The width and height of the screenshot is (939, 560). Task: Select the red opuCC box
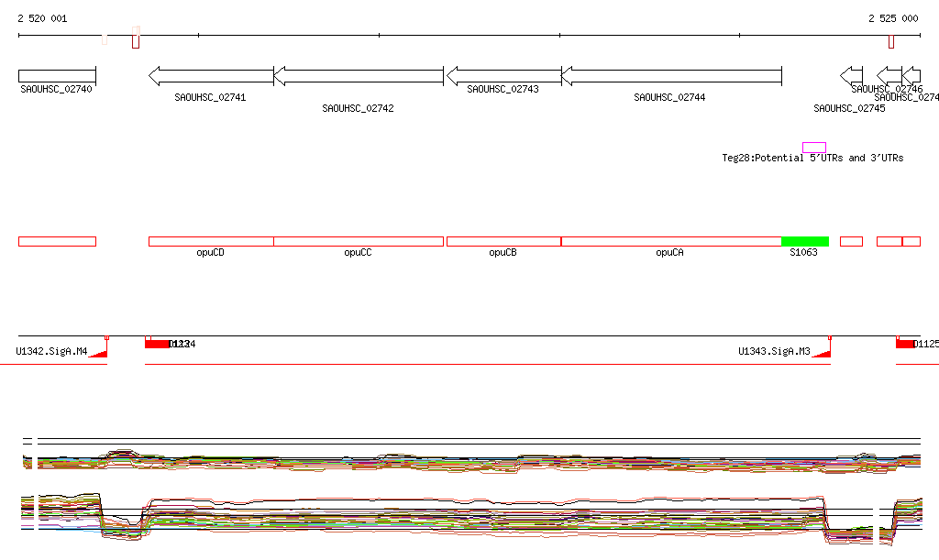tap(359, 242)
